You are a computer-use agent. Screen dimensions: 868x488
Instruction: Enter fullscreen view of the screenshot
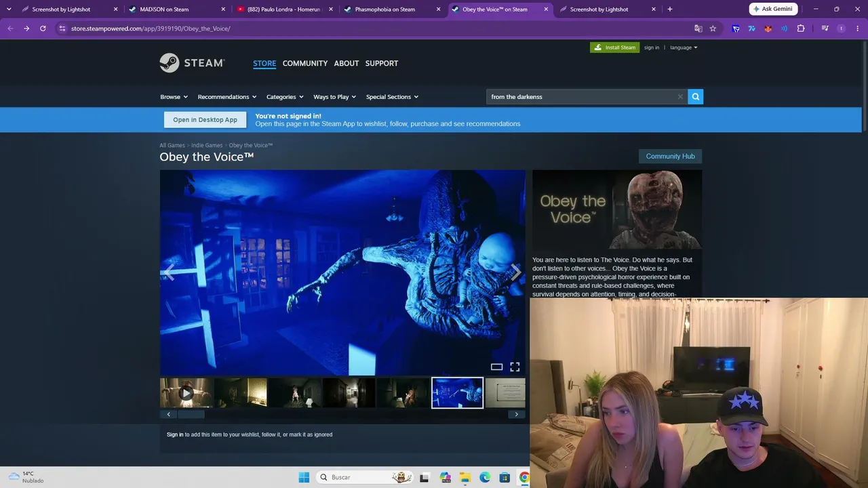(515, 367)
